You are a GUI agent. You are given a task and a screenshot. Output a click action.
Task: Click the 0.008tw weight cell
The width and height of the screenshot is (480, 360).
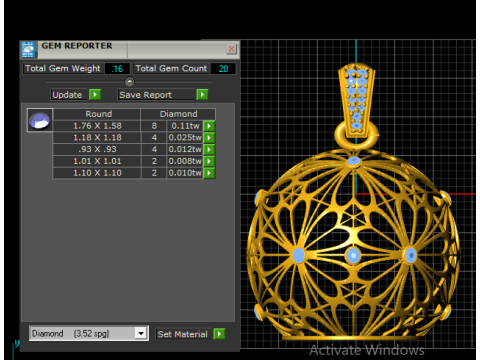coord(185,161)
